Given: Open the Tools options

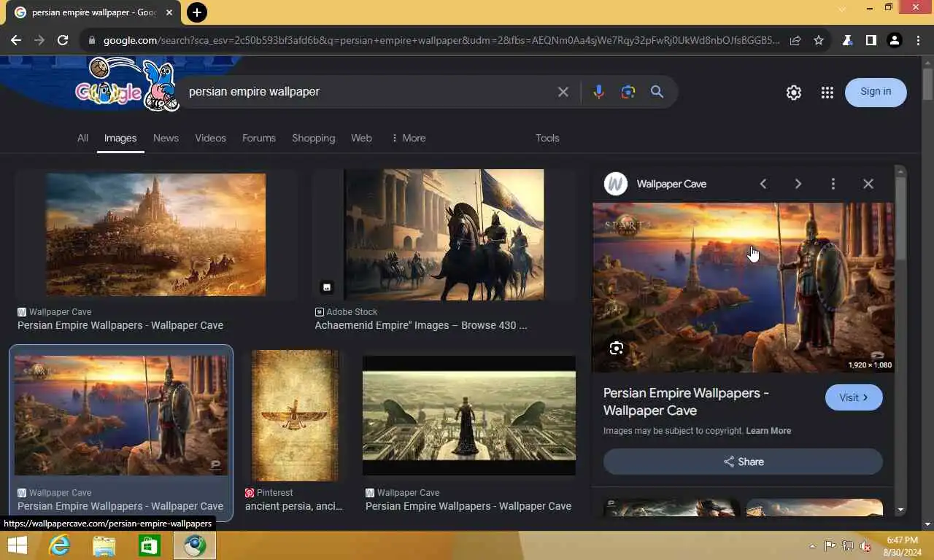Looking at the screenshot, I should pyautogui.click(x=547, y=138).
